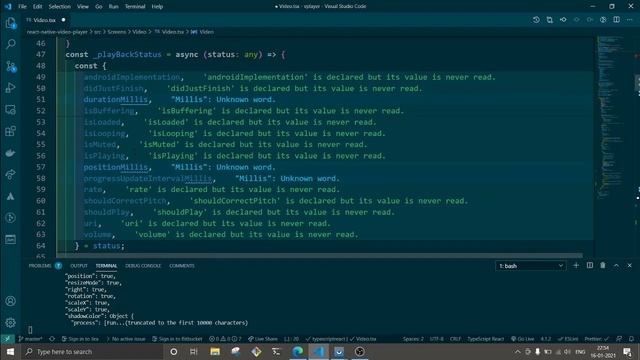Change indentation via Spaces: 2
Image resolution: width=640 pixels, height=360 pixels.
point(413,339)
